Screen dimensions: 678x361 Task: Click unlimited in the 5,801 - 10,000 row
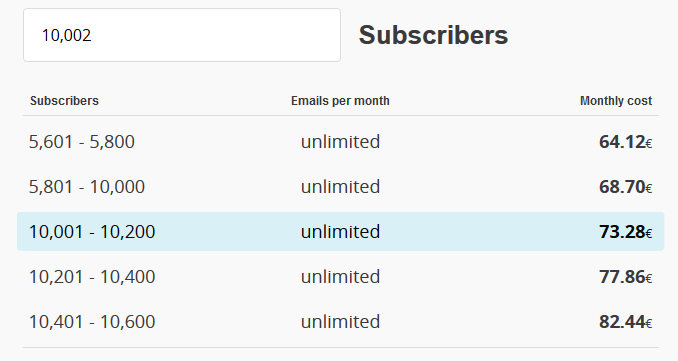[340, 187]
